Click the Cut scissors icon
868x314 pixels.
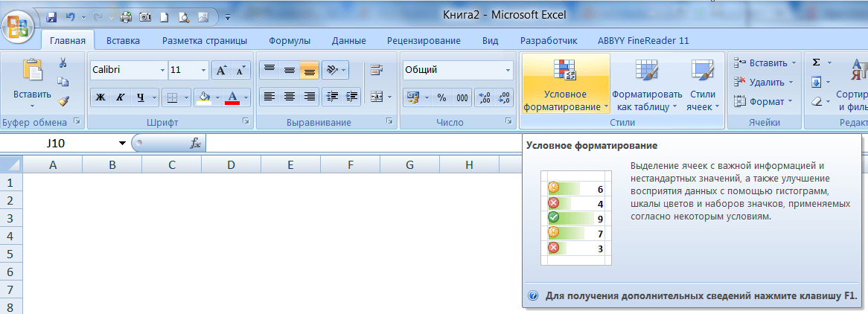63,63
